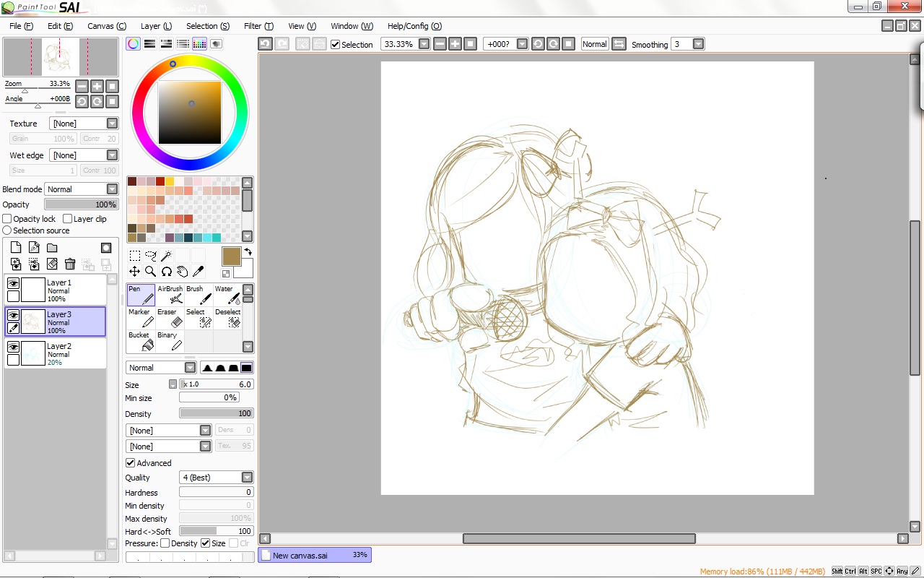Screen dimensions: 924x578
Task: Open the Texture dropdown
Action: click(x=84, y=124)
